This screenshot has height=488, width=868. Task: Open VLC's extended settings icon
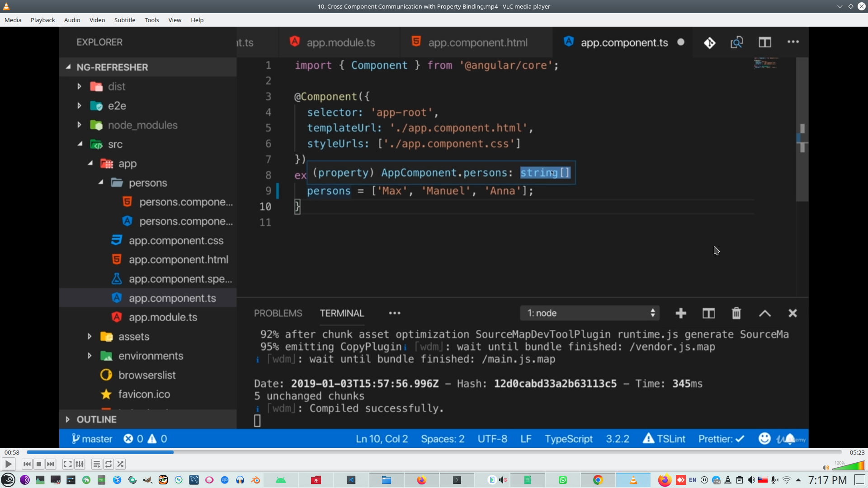tap(80, 464)
